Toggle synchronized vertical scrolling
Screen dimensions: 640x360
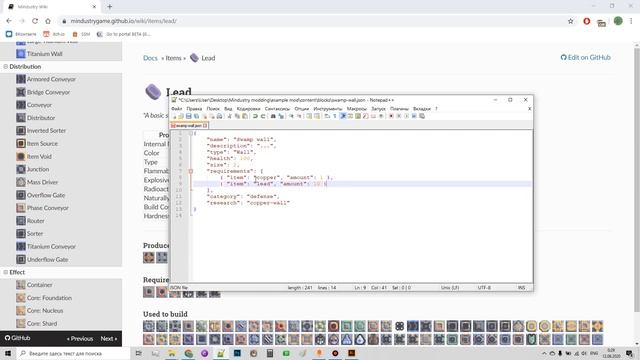coord(309,116)
